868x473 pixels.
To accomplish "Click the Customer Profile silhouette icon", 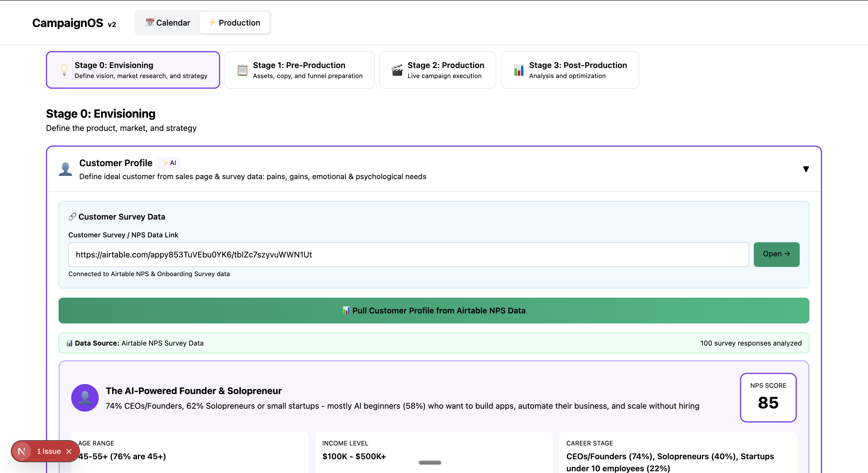I will tap(65, 169).
